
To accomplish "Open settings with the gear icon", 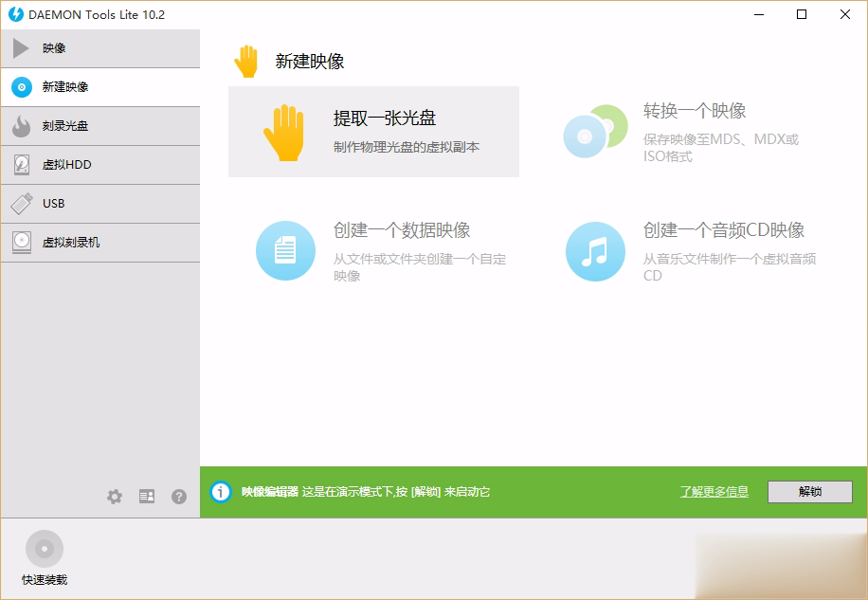I will pyautogui.click(x=115, y=497).
